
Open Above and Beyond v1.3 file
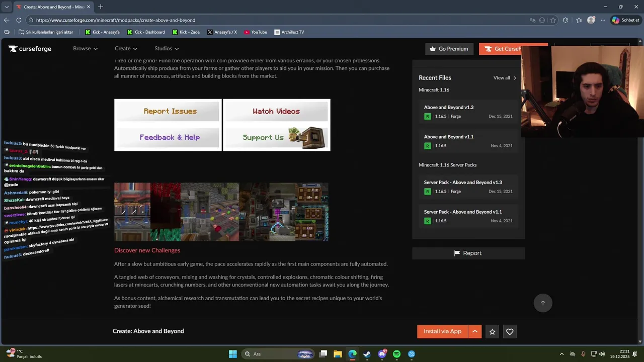[449, 107]
